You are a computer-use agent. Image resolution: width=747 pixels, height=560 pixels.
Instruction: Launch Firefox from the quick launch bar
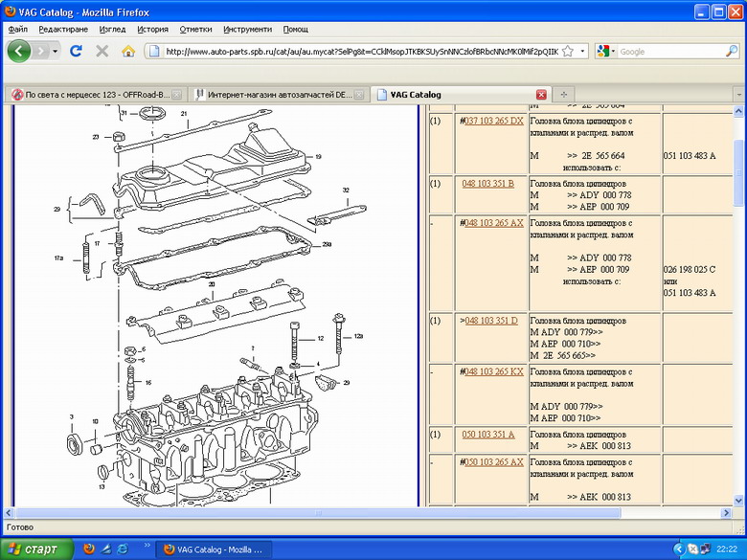click(89, 549)
